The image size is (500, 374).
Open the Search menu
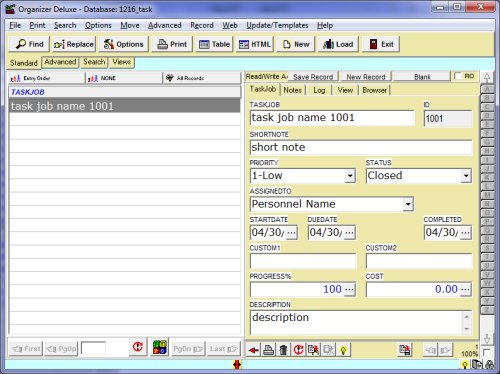click(x=65, y=25)
